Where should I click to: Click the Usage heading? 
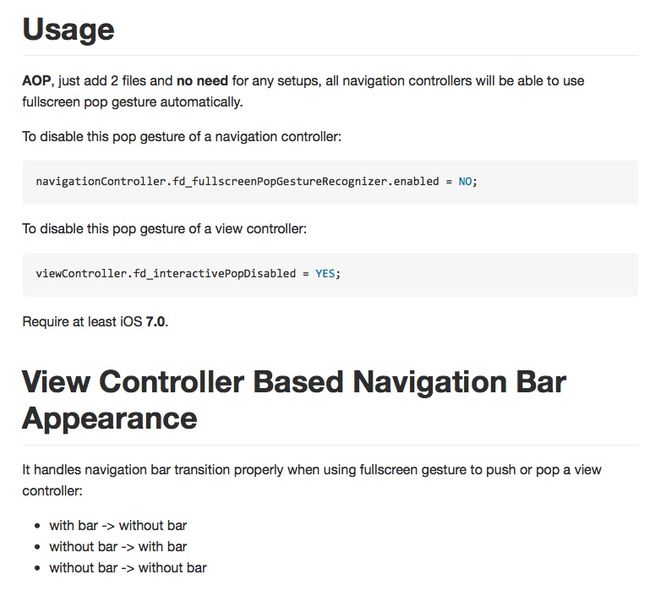pos(68,30)
